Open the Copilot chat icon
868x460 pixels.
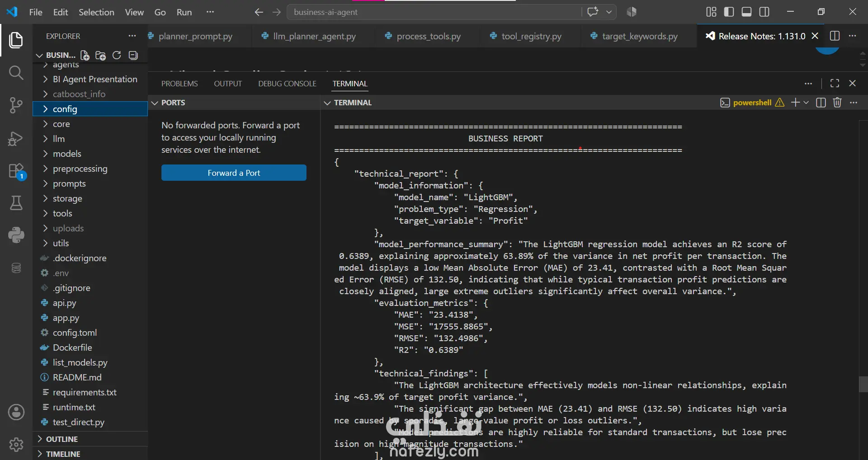point(593,12)
